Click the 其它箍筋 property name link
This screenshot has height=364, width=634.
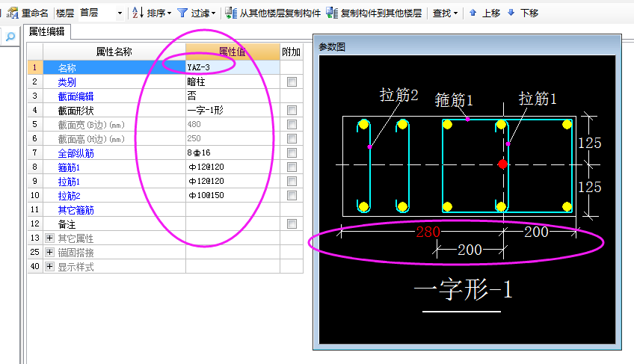(x=76, y=210)
